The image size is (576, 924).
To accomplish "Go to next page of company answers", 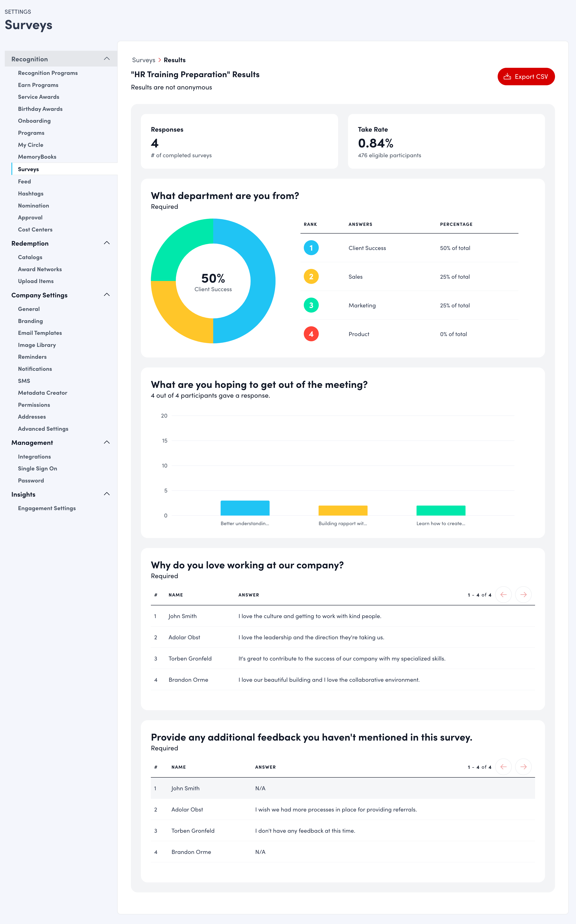I will point(523,595).
